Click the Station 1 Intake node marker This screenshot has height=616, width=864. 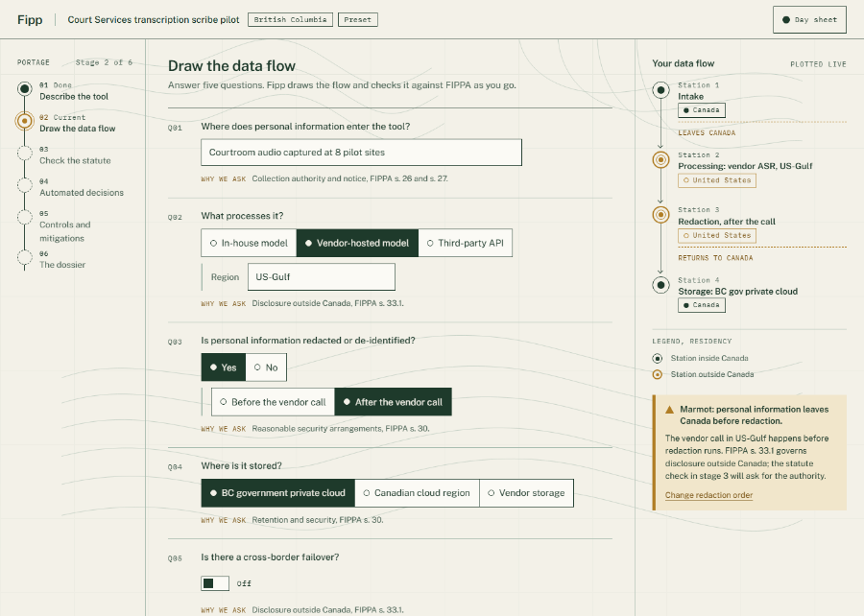click(660, 90)
